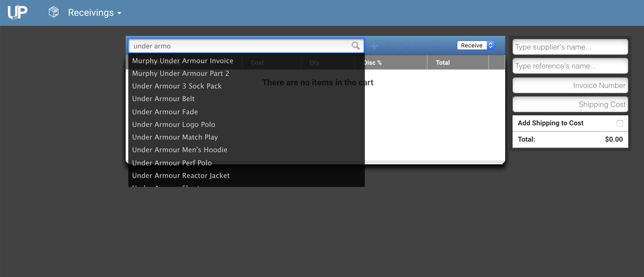The height and width of the screenshot is (277, 644).
Task: Click the UP logo icon
Action: (x=17, y=12)
